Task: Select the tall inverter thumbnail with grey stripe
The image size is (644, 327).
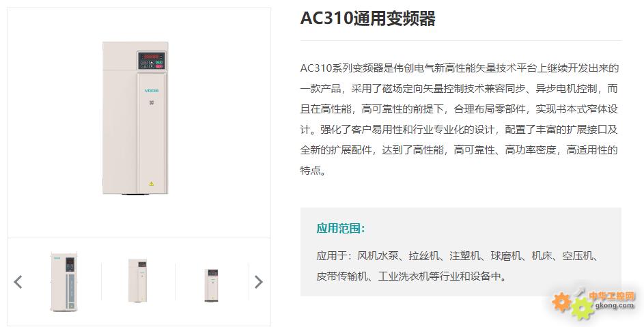Action: [x=64, y=282]
